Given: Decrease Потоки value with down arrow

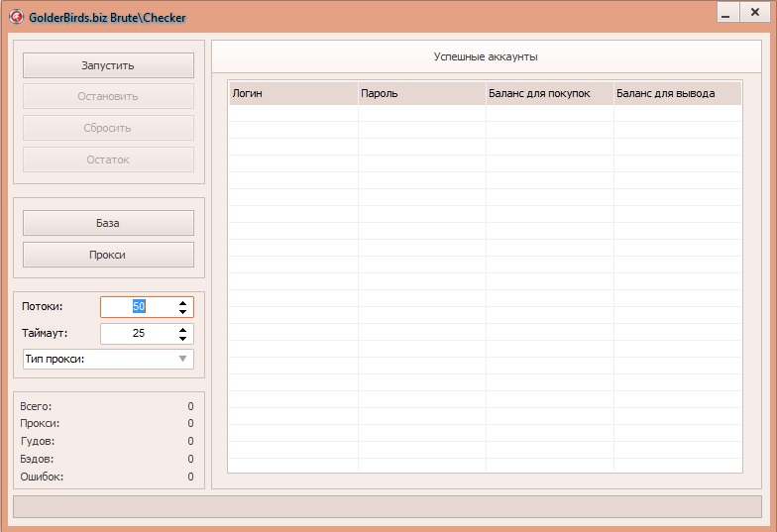Looking at the screenshot, I should (x=182, y=311).
